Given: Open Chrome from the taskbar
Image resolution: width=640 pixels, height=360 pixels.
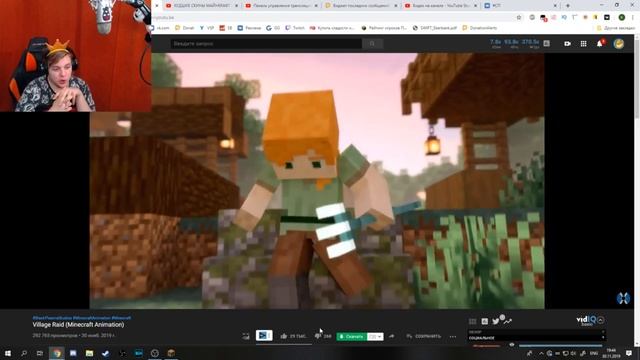Looking at the screenshot, I should pos(57,353).
